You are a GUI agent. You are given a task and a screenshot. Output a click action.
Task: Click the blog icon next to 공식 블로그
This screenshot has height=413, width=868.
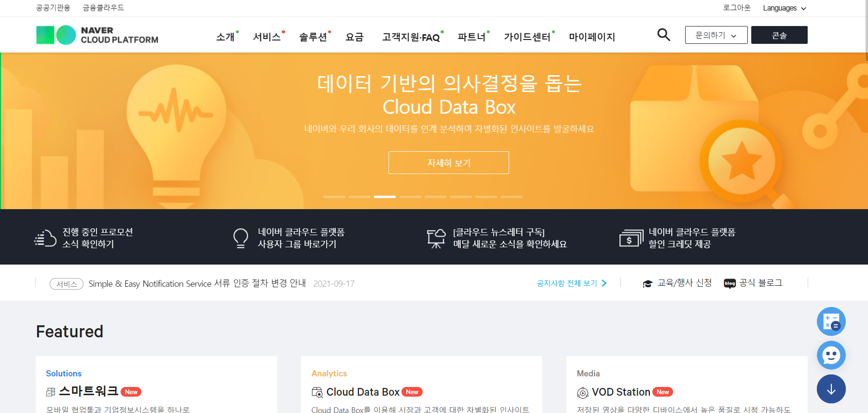730,283
